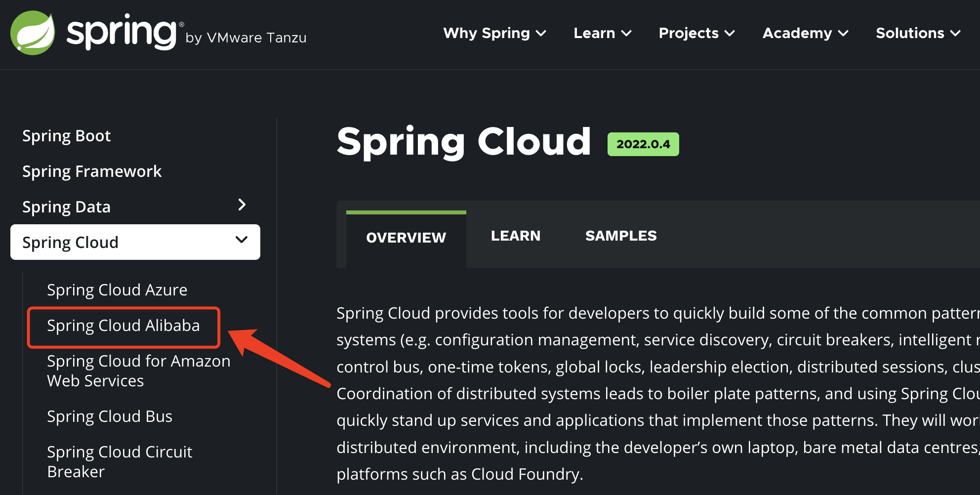Open the Why Spring dropdown menu
This screenshot has width=980, height=495.
[x=494, y=33]
